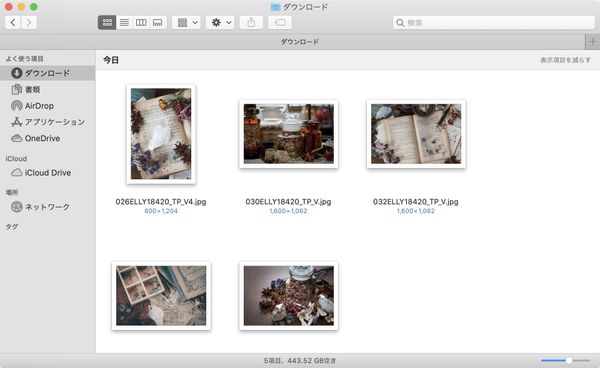Open the group-by arrangement dropdown
Image resolution: width=600 pixels, height=368 pixels.
click(x=187, y=23)
